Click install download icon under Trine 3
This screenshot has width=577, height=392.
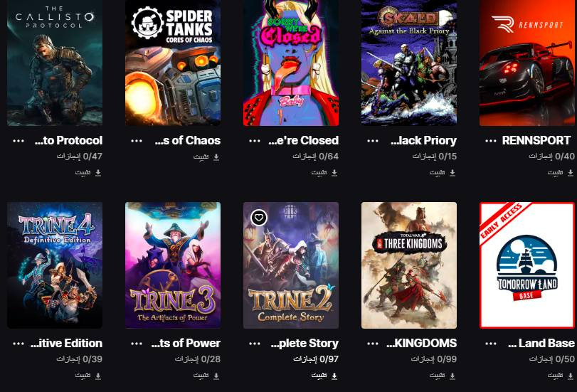[x=216, y=376]
